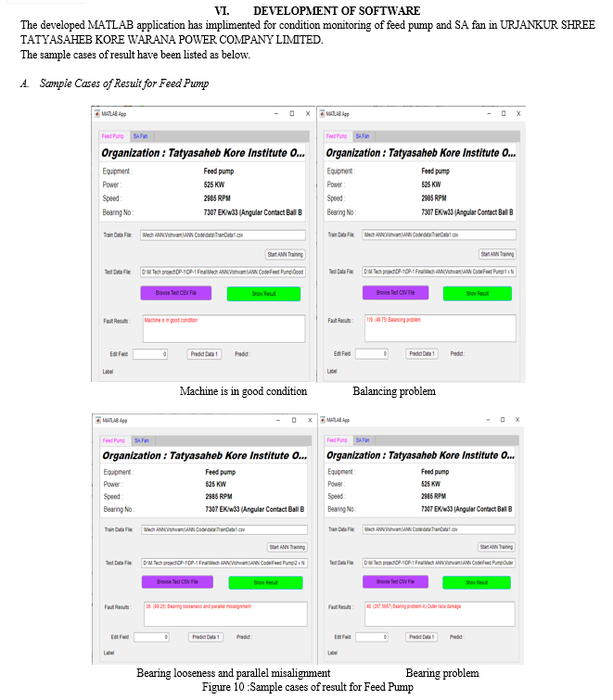Start ANN Training in Bearing looseness window
Image resolution: width=613 pixels, height=700 pixels.
287,547
